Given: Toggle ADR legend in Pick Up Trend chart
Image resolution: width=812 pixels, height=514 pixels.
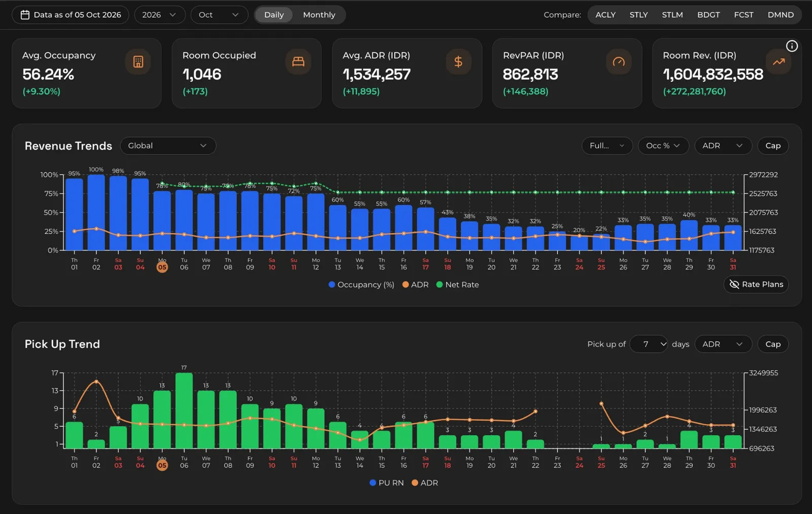Looking at the screenshot, I should [425, 483].
